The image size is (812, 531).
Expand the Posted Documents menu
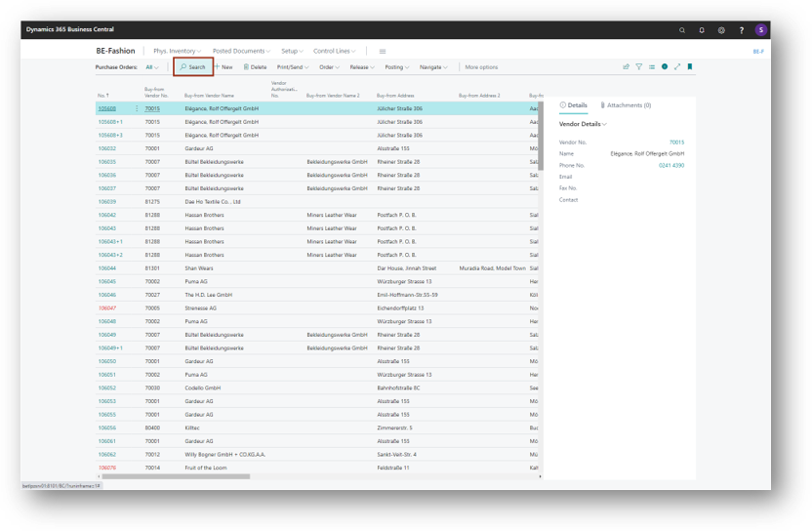click(x=241, y=51)
